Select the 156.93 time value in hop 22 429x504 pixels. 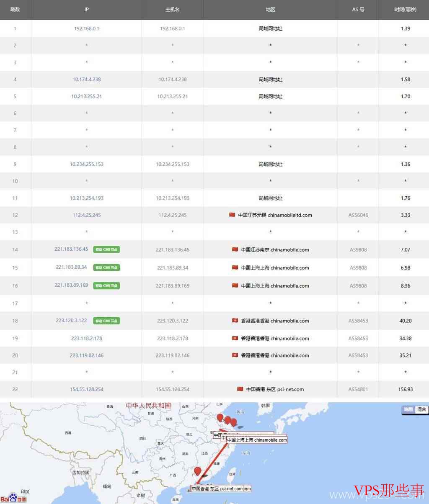tap(405, 389)
